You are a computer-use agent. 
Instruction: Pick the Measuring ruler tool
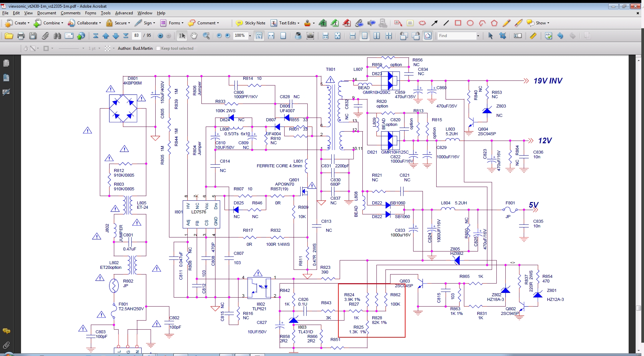[533, 36]
